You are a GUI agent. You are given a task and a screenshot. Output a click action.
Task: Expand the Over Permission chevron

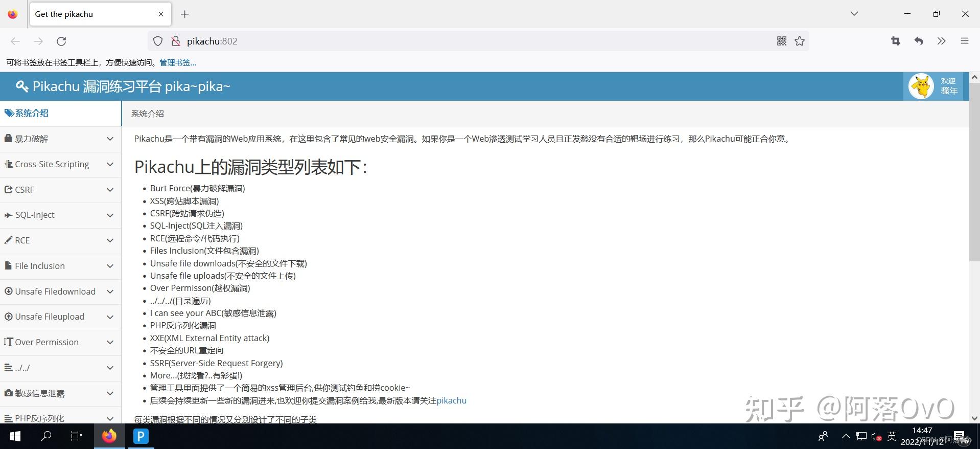110,342
